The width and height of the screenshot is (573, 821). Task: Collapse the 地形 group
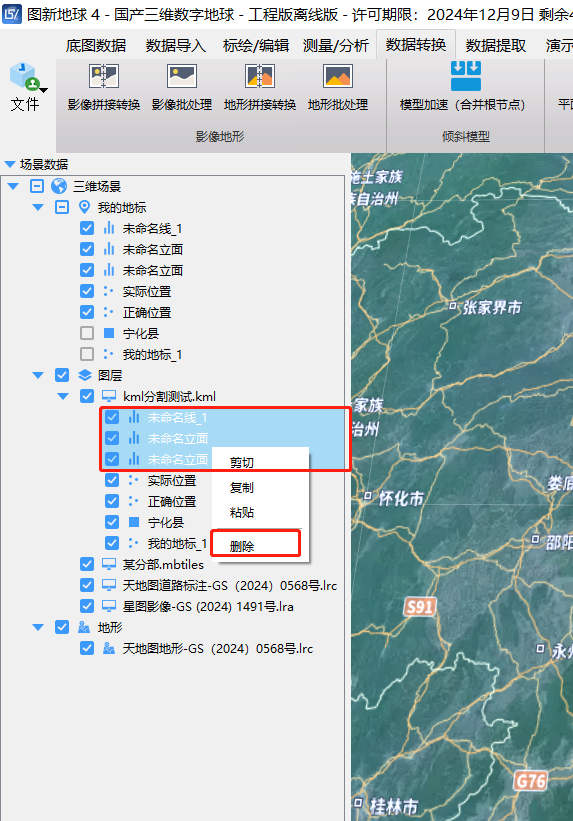38,627
